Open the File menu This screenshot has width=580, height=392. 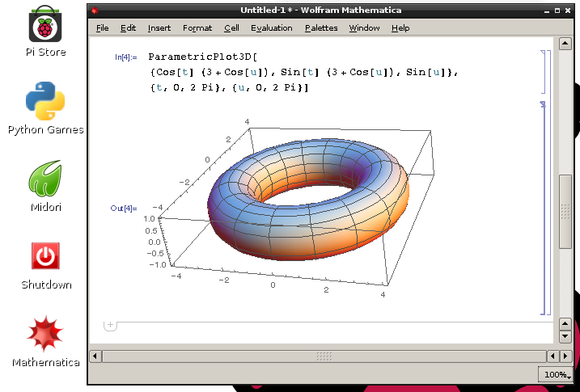[103, 28]
